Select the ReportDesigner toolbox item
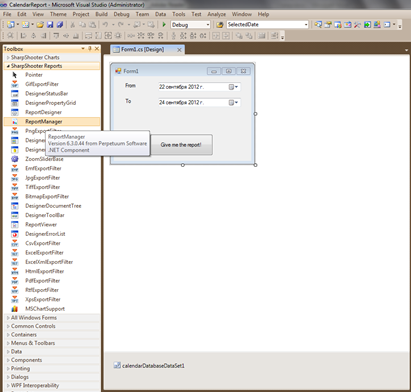Screen dimensions: 411x392 [52, 112]
